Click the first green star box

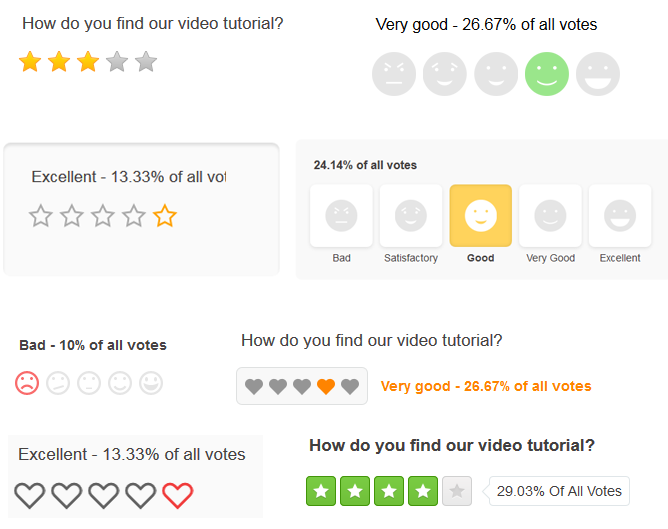[321, 491]
